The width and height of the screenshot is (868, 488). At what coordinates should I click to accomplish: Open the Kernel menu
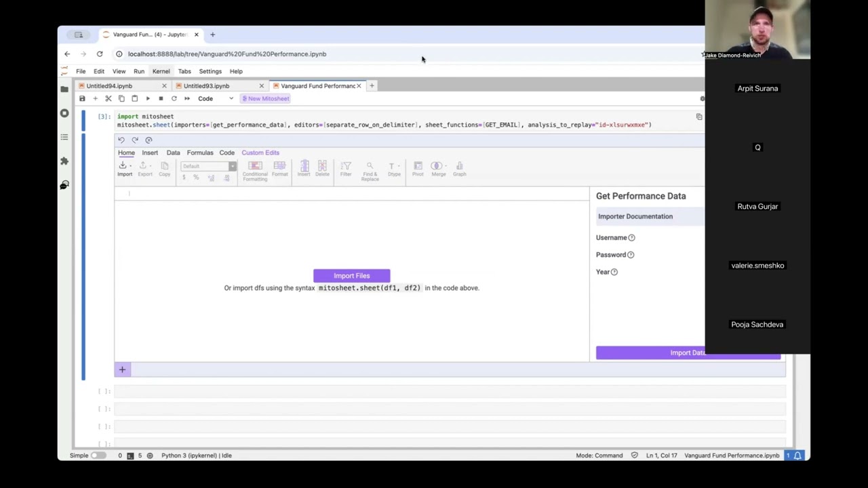coord(161,71)
